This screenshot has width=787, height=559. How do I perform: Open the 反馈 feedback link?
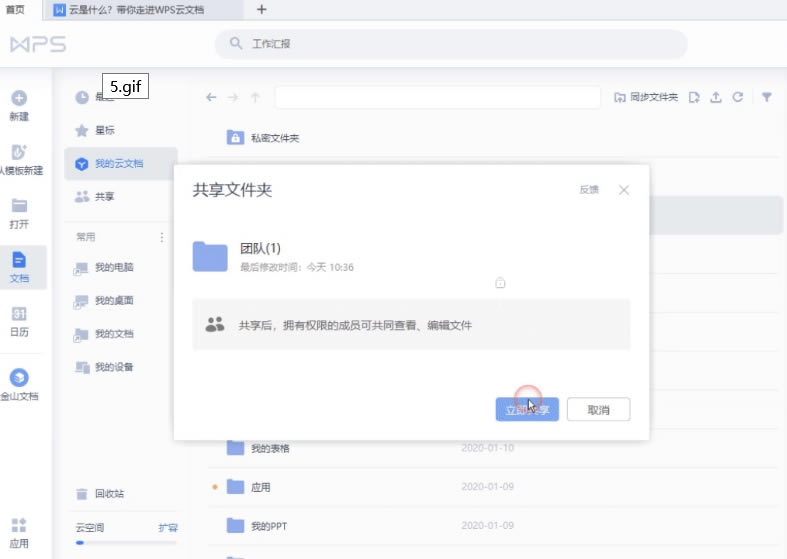point(589,190)
